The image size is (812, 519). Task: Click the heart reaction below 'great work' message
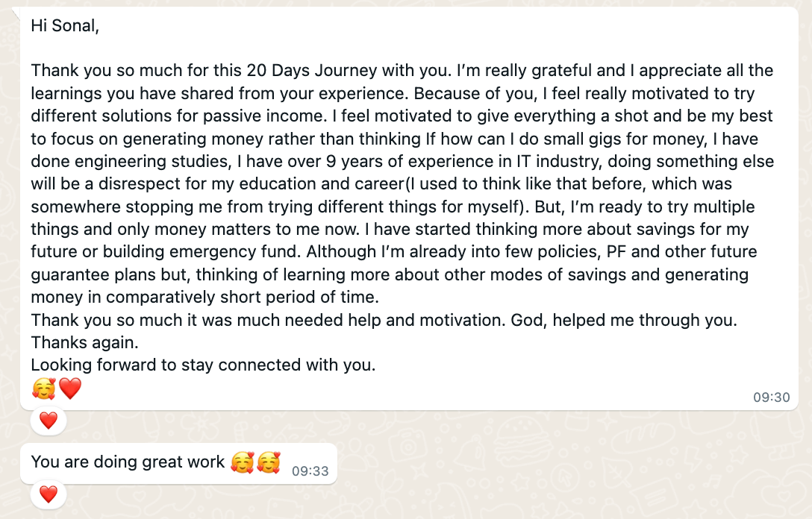[x=49, y=494]
